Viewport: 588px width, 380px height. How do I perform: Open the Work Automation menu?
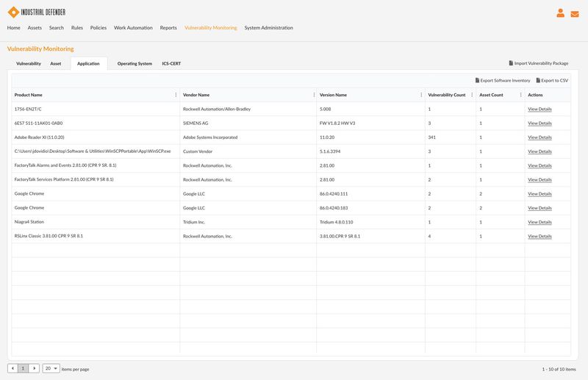[x=133, y=28]
